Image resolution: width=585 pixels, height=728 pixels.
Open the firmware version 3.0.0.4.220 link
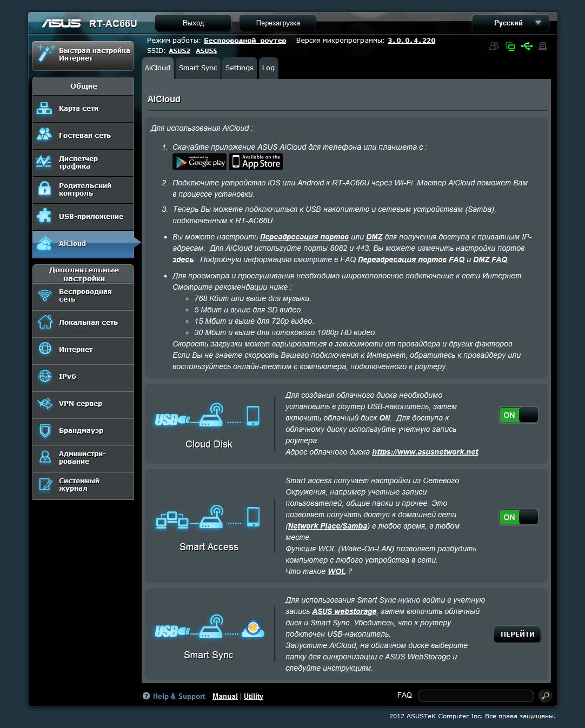click(x=411, y=41)
